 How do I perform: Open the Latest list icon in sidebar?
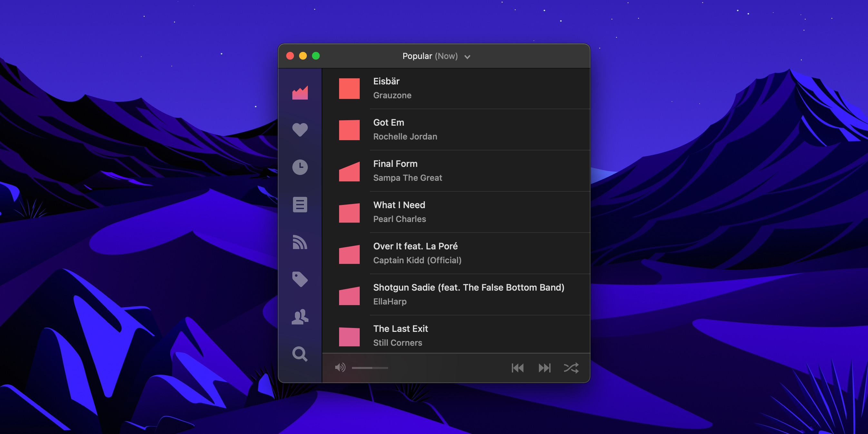300,205
